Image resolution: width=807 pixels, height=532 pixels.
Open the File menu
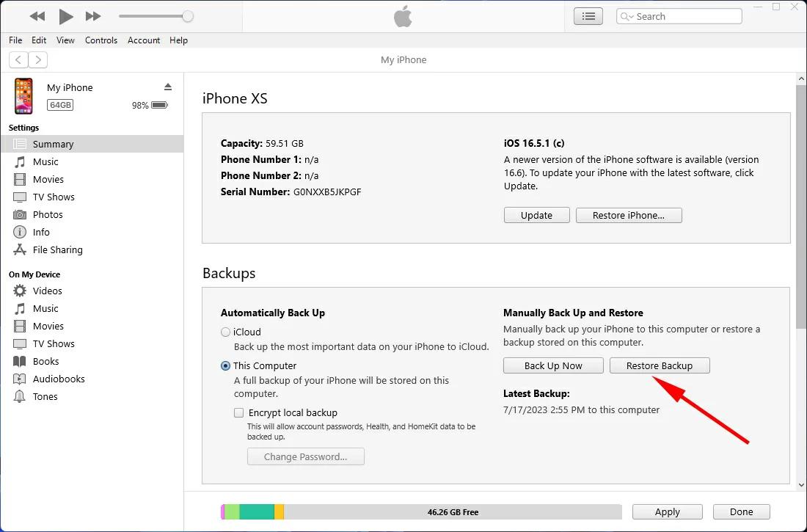(x=15, y=40)
